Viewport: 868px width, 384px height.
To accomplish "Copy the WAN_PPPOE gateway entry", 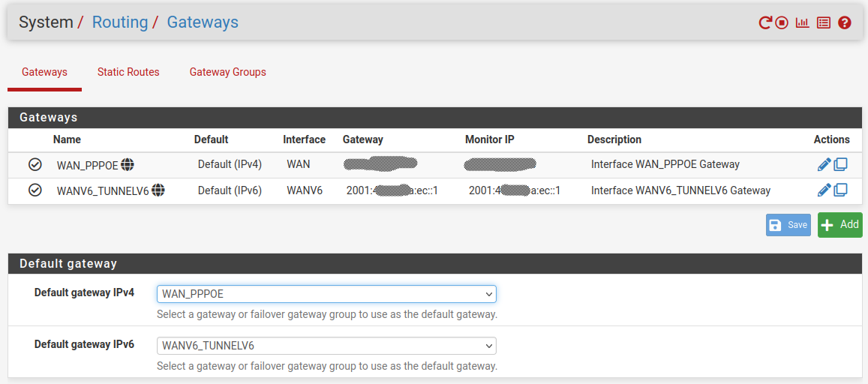I will tap(841, 165).
